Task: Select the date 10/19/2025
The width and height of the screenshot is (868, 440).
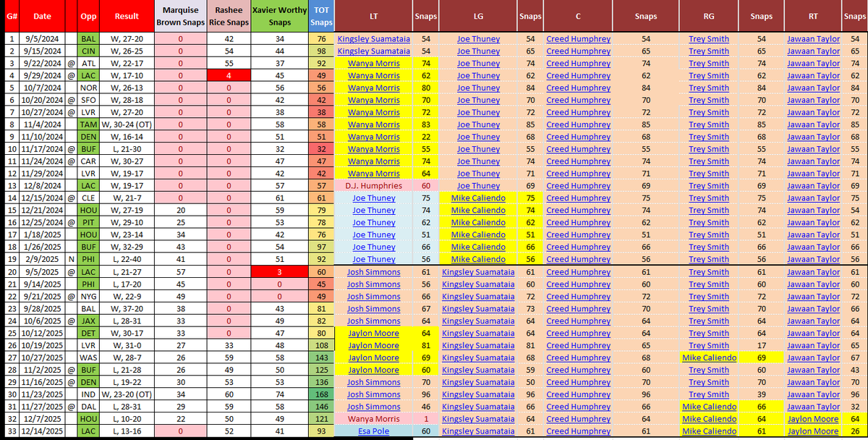Action: 43,345
